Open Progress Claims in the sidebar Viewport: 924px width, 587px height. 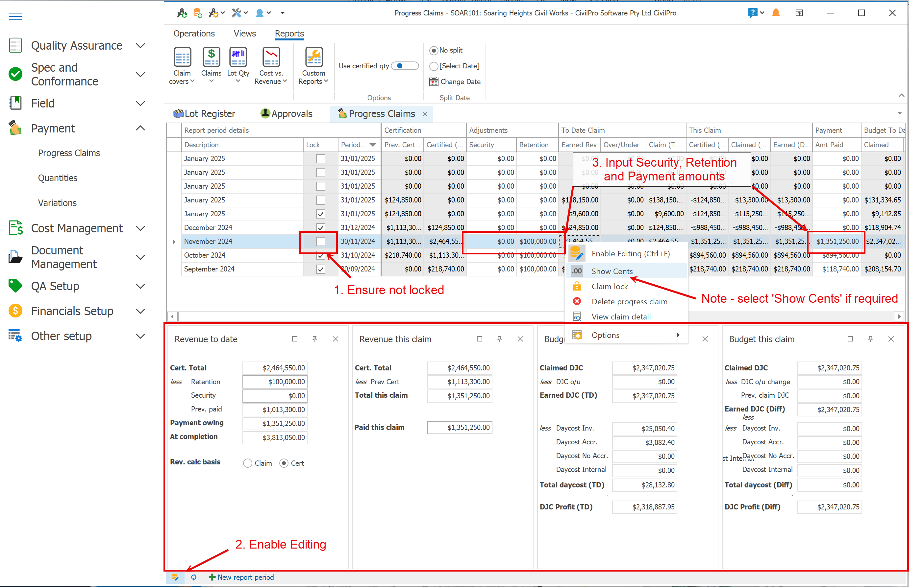69,153
